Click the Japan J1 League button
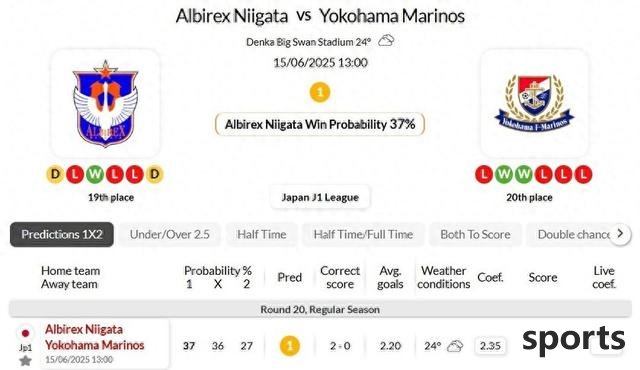Screen dimensions: 640x370 (320, 197)
